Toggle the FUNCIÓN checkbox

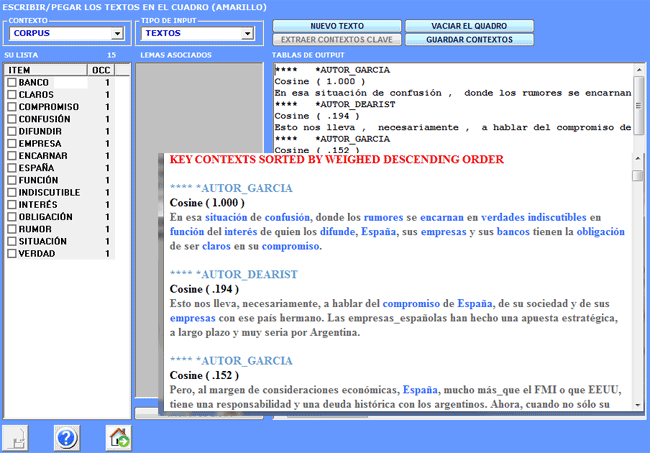pyautogui.click(x=12, y=180)
